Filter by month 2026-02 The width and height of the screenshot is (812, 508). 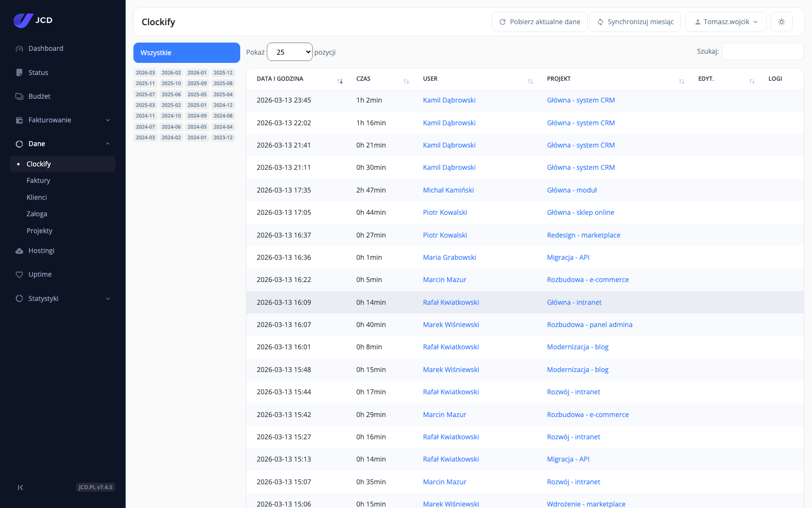pyautogui.click(x=171, y=73)
